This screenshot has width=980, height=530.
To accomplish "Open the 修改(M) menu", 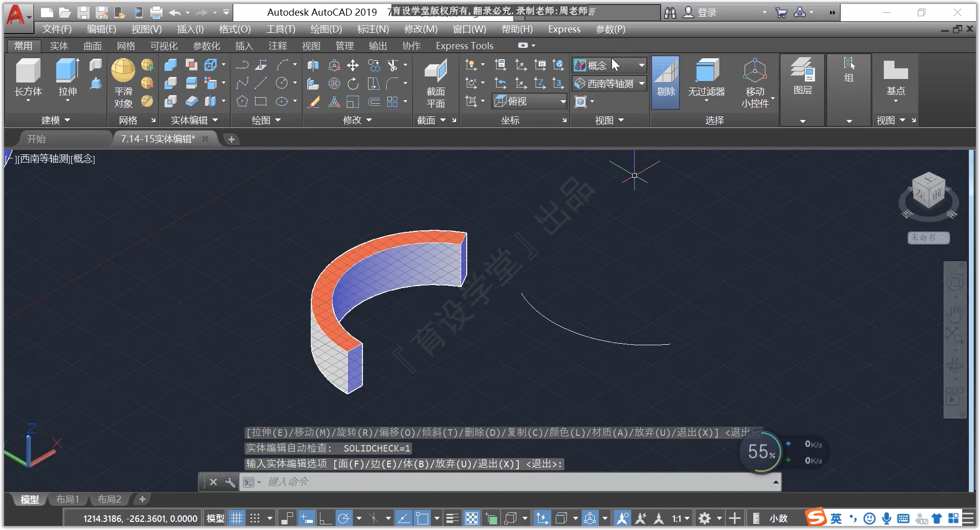I will coord(421,29).
